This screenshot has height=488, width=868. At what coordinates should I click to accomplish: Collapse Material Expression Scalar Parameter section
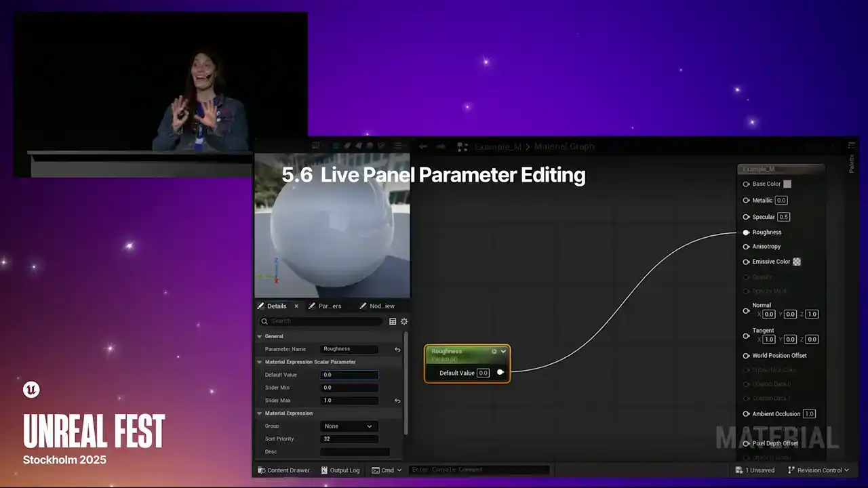point(259,362)
